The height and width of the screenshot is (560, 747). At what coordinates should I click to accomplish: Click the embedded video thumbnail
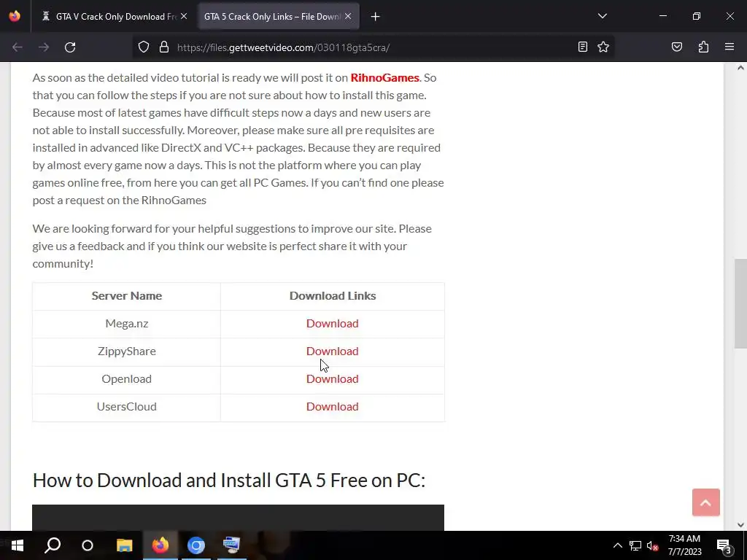point(239,518)
